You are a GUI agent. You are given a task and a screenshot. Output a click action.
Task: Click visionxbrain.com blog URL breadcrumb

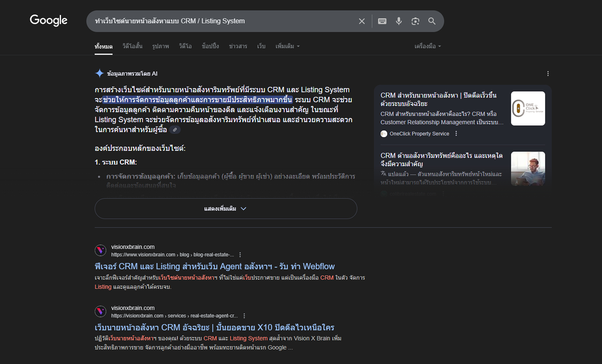[172, 255]
